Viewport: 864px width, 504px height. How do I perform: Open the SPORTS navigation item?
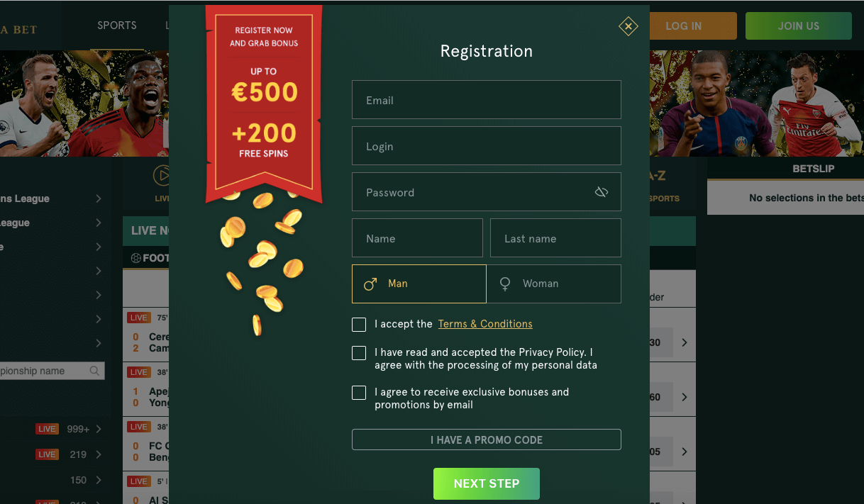[116, 25]
